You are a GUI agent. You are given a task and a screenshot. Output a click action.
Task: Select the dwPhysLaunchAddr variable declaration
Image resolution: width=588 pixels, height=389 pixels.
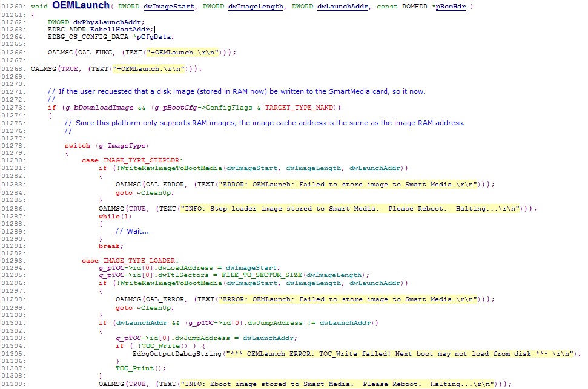[x=107, y=22]
